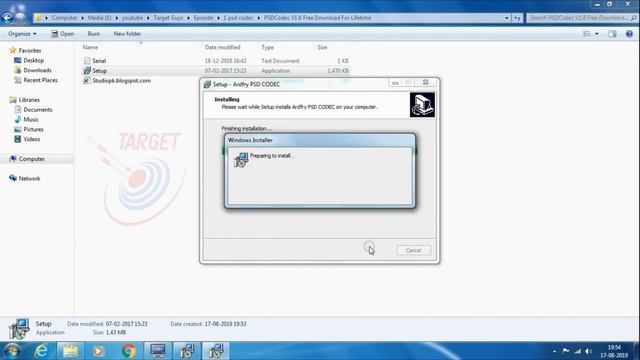Image resolution: width=640 pixels, height=360 pixels.
Task: Sort by the Date modified column header
Action: tap(222, 47)
